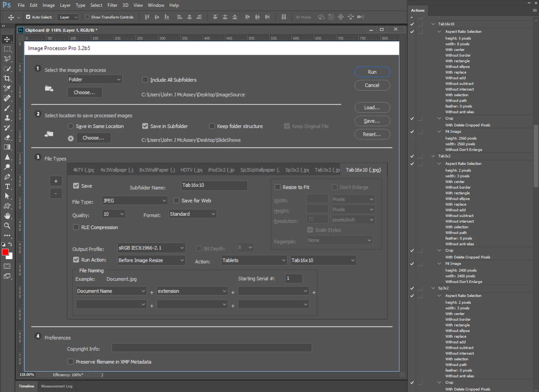Screen dimensions: 539x392
Task: Click the swap foreground and background colors icon
Action: (x=10, y=244)
